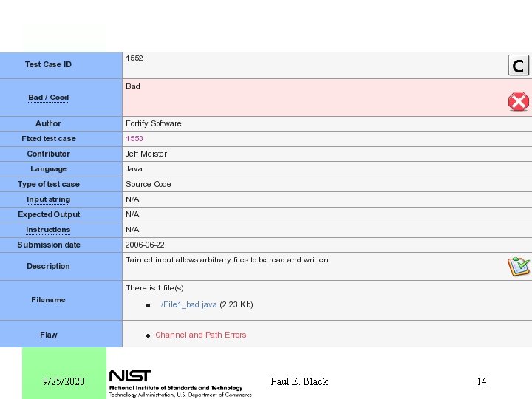The width and height of the screenshot is (532, 399).
Task: Select the Test Case ID value 1552
Action: 134,58
